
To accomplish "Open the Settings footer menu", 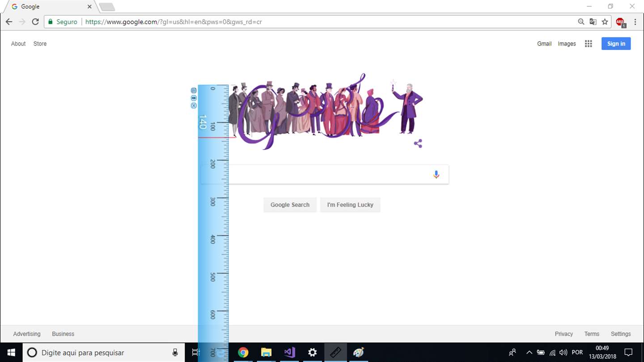I will tap(621, 334).
